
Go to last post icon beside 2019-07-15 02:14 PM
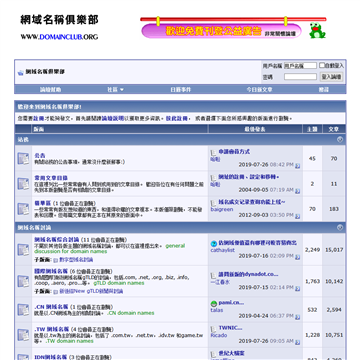(297, 288)
